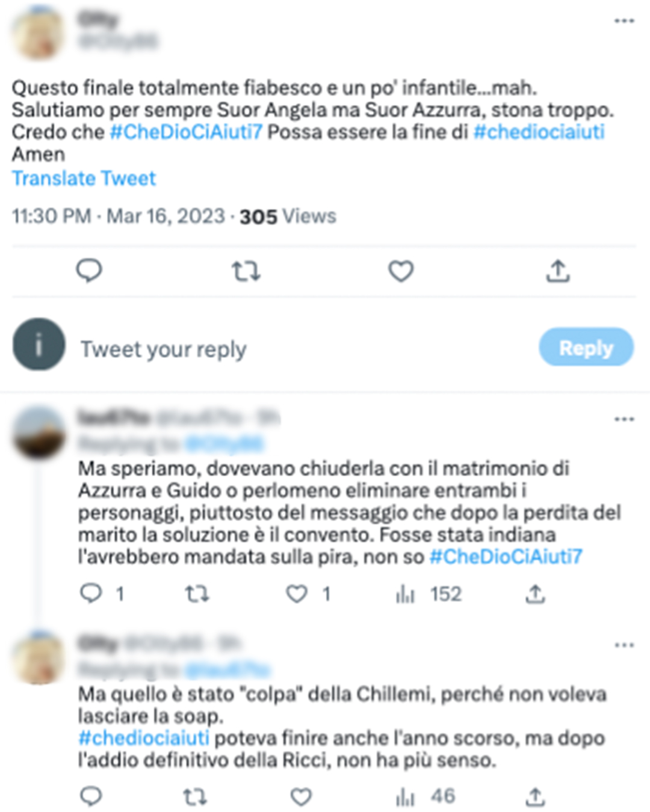Click the reply icon under the main tweet

pyautogui.click(x=89, y=271)
